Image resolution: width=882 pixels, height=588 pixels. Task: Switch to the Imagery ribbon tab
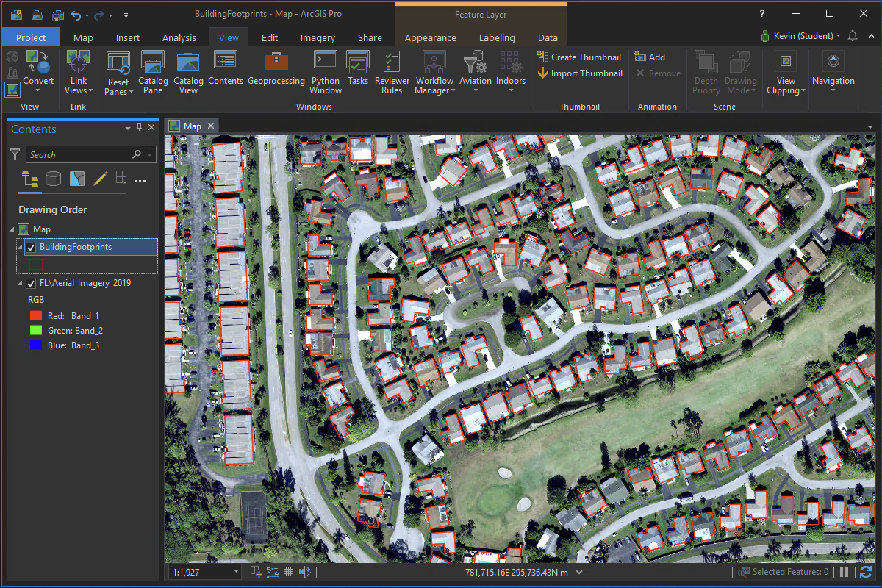click(x=318, y=37)
